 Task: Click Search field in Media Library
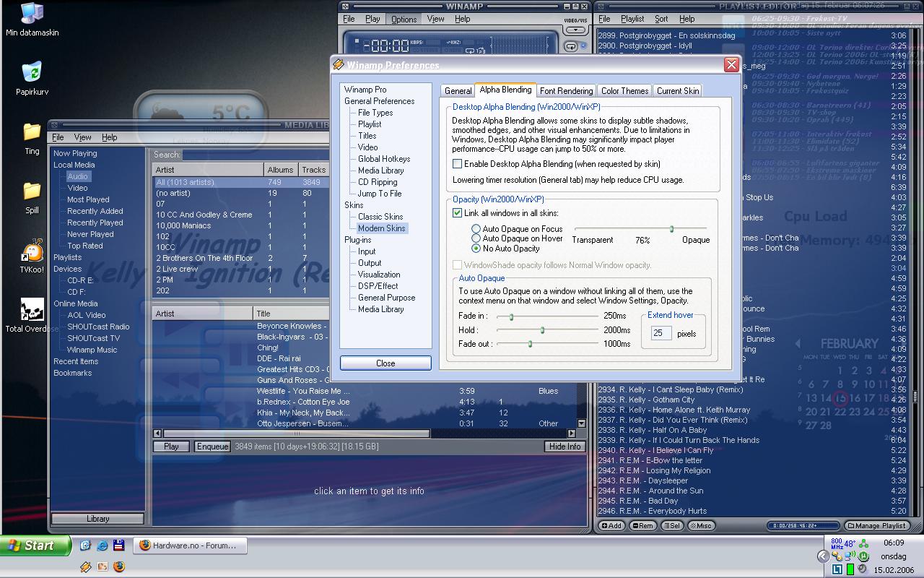(x=256, y=155)
